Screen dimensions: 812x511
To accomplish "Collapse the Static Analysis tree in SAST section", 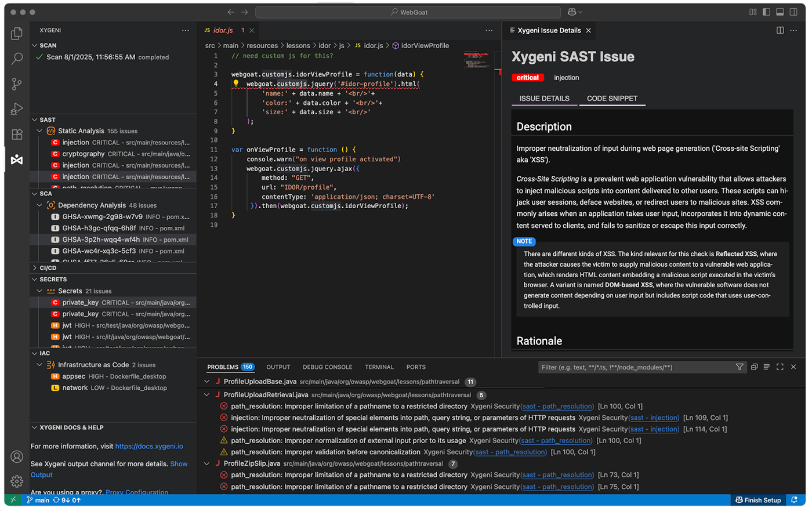I will (x=39, y=131).
